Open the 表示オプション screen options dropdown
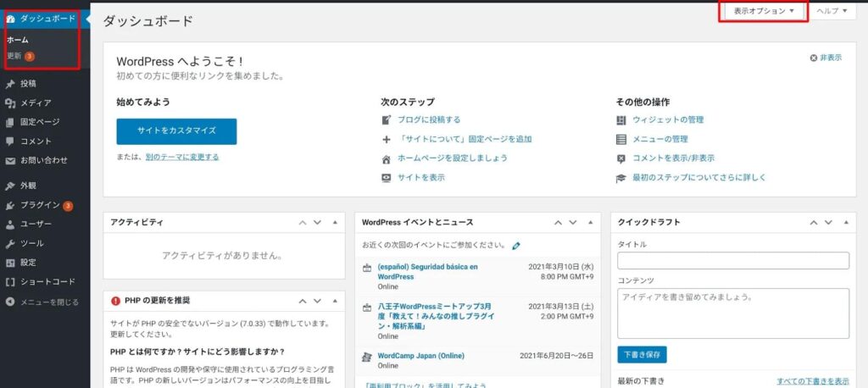Viewport: 868px width, 388px height. [764, 11]
